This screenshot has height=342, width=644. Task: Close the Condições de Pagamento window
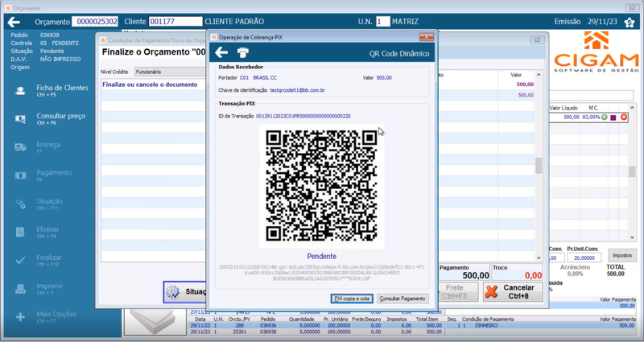[x=537, y=40]
